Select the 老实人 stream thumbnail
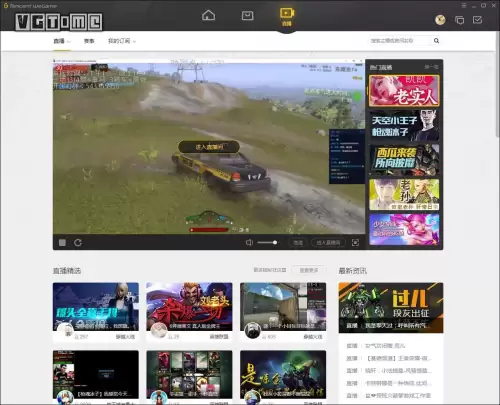The image size is (500, 405). tap(404, 91)
